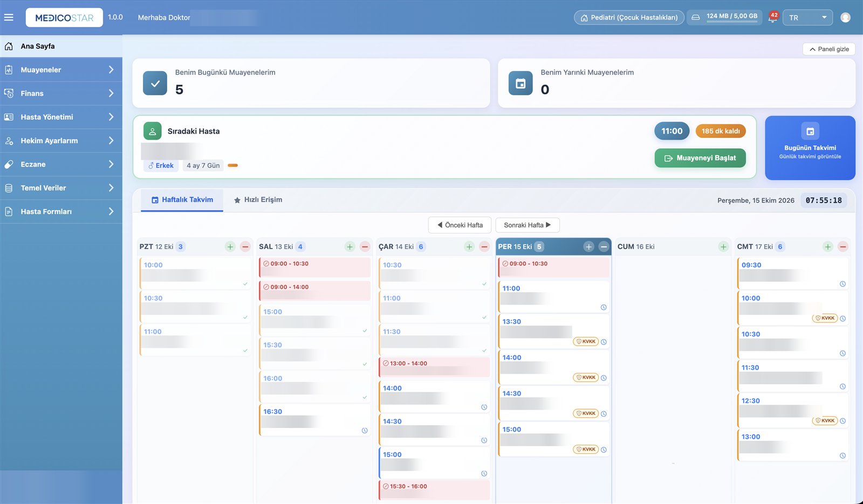
Task: Switch to Haftalık Takvim tab
Action: (182, 200)
